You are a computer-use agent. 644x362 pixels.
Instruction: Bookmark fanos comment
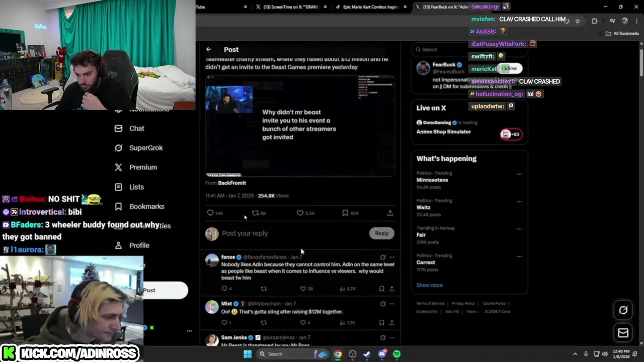(x=382, y=289)
